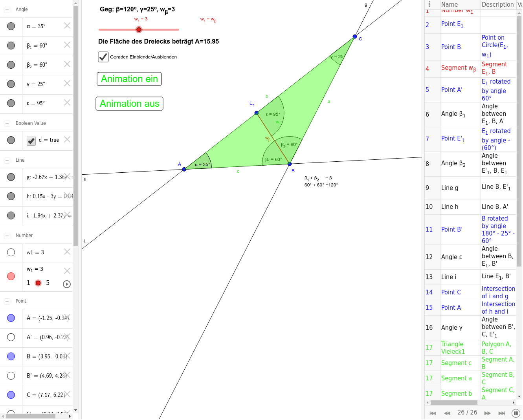Collapse the Number group
Image resolution: width=523 pixels, height=420 pixels.
pos(7,236)
